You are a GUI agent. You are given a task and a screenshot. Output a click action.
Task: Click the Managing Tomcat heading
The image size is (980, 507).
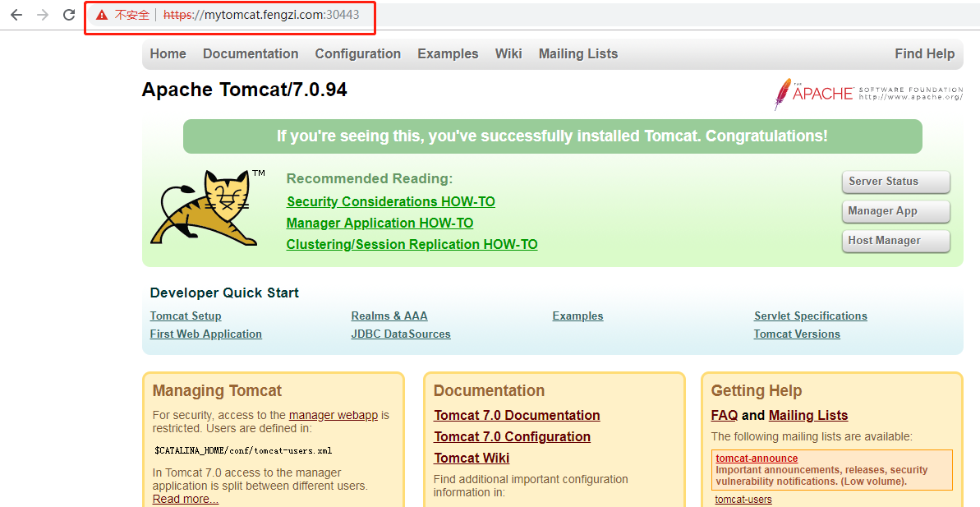click(217, 391)
